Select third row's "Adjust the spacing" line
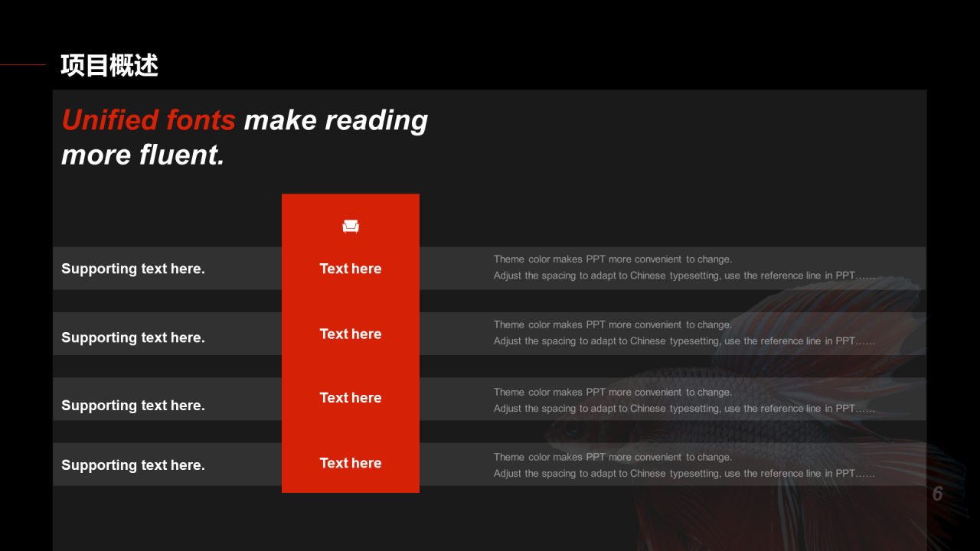Screen dimensions: 980x551 pos(684,409)
